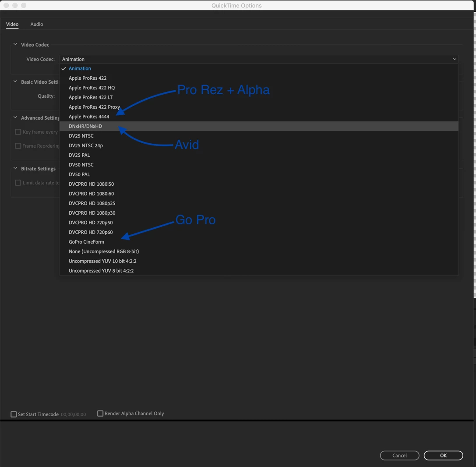Select DVCPRO HD 1080i50
The image size is (476, 467).
pos(259,184)
